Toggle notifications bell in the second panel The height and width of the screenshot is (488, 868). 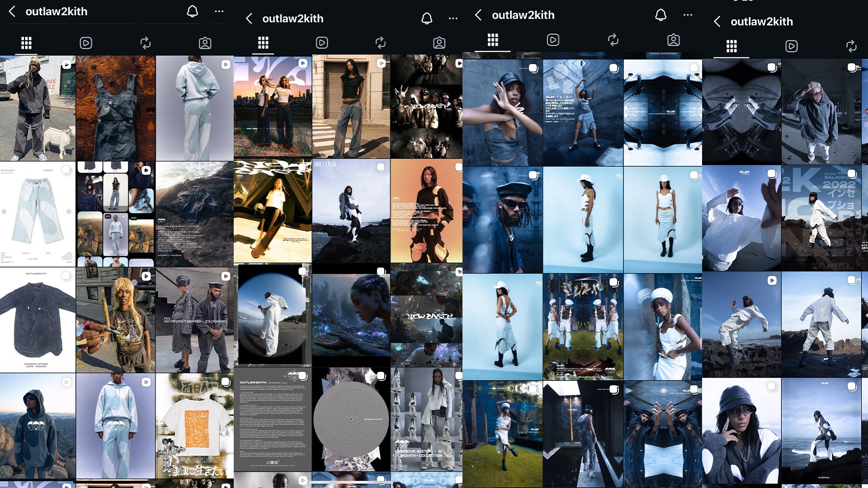pos(427,19)
